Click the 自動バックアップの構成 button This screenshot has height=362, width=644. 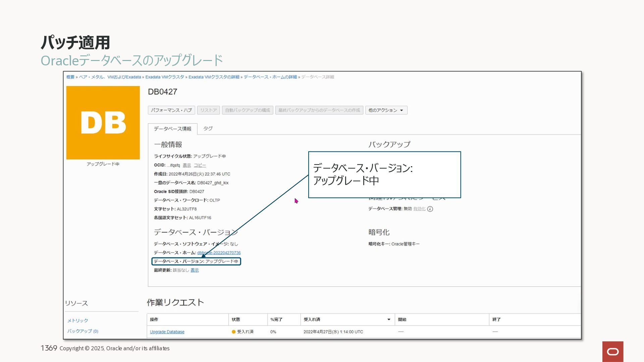247,110
